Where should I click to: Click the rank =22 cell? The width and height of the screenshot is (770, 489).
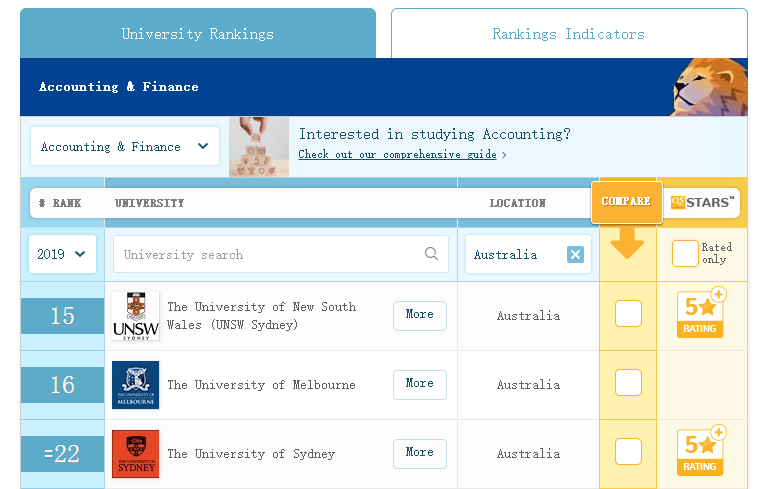coord(62,454)
